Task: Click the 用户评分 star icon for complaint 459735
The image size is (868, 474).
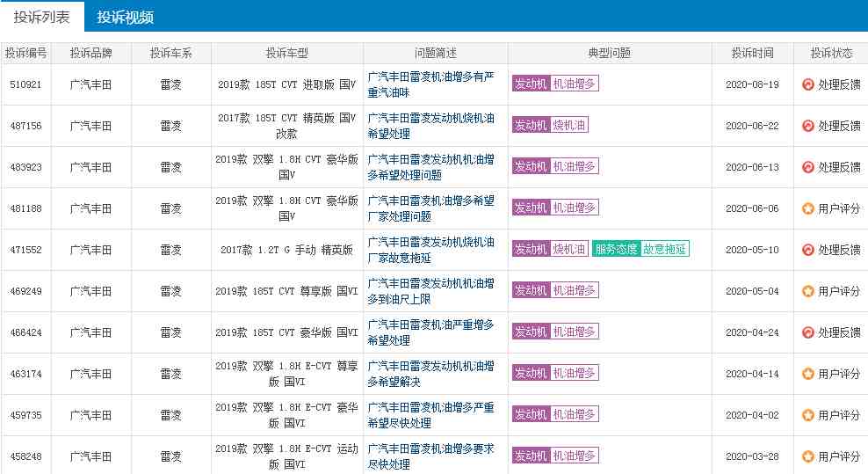Action: pos(808,415)
